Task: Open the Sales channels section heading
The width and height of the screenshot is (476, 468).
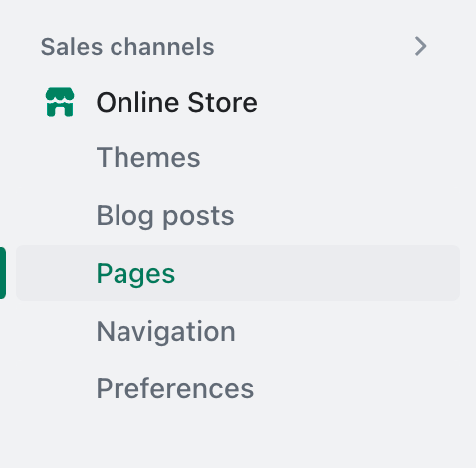Action: (127, 47)
